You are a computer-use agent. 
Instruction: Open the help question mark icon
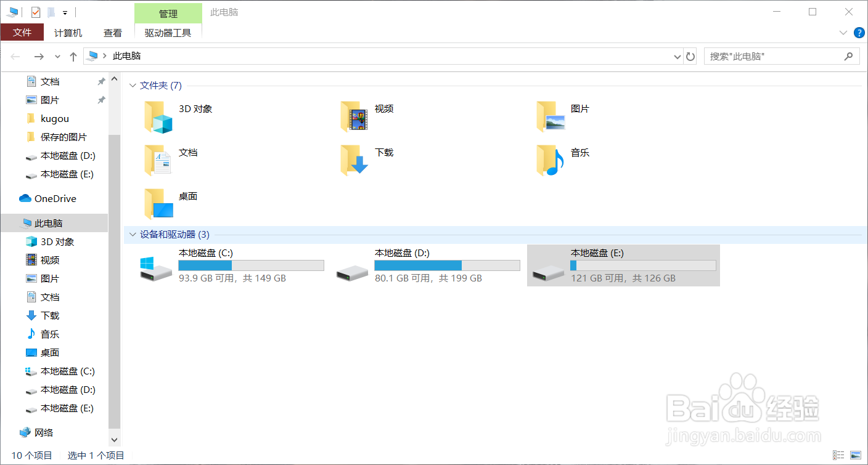click(859, 33)
